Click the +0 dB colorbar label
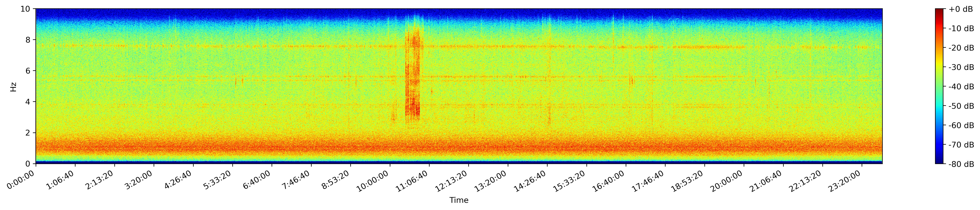Image resolution: width=980 pixels, height=210 pixels. tap(961, 9)
